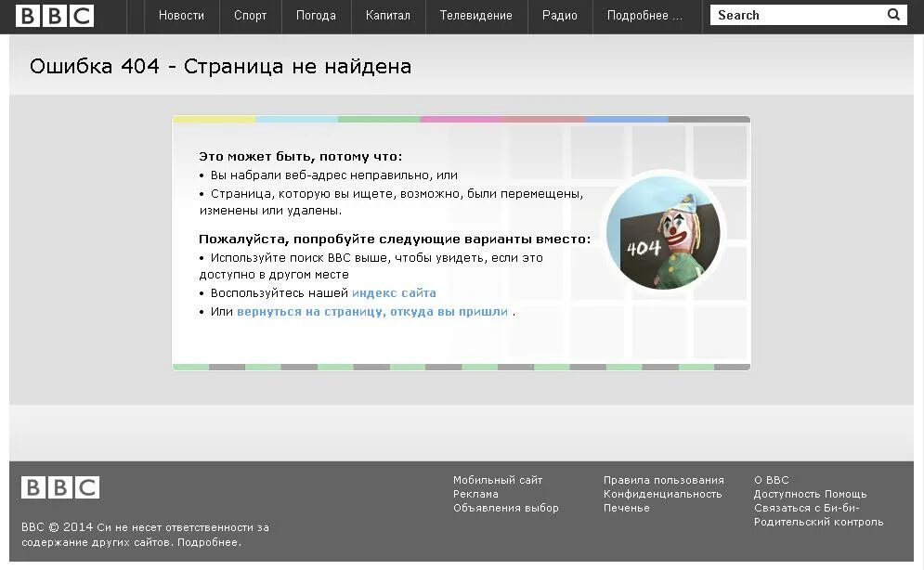Click the Конфиденциальность footer link
This screenshot has width=924, height=570.
[x=662, y=494]
